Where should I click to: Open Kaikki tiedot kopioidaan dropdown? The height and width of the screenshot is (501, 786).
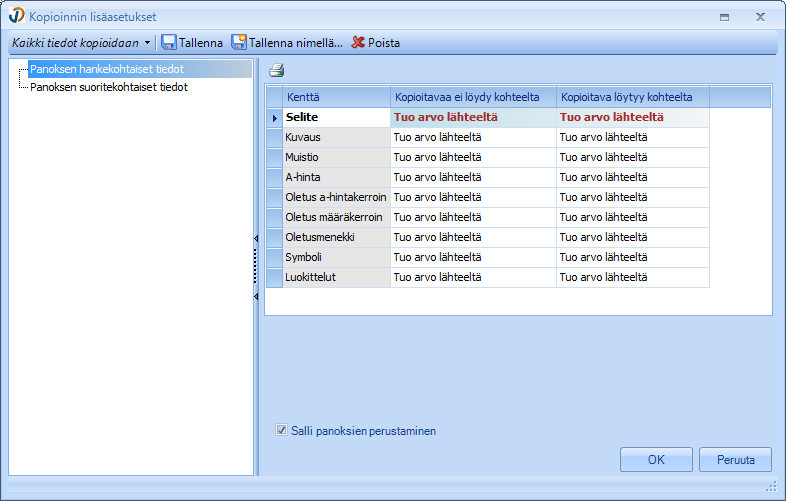coord(81,43)
